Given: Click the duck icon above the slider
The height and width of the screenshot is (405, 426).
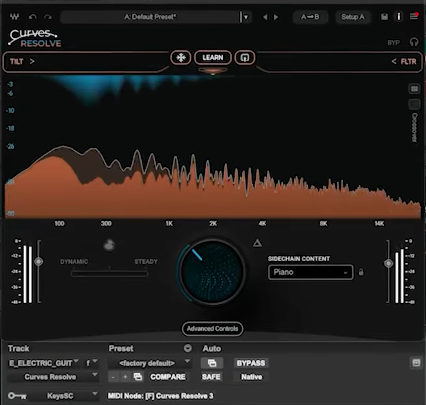Looking at the screenshot, I should click(109, 245).
